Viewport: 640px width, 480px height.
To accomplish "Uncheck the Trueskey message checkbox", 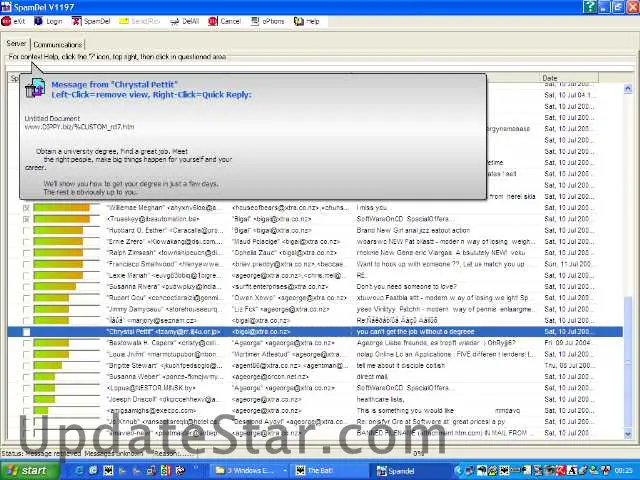I will click(27, 219).
